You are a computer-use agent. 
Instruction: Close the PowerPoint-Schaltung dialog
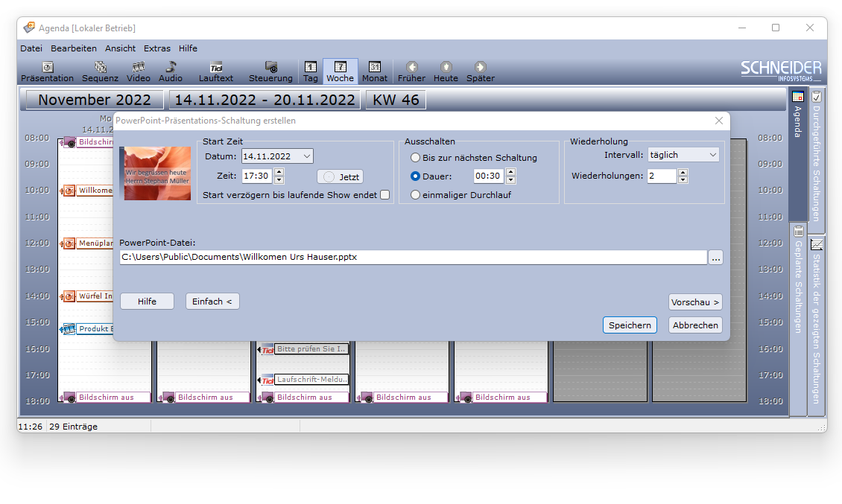(x=719, y=121)
